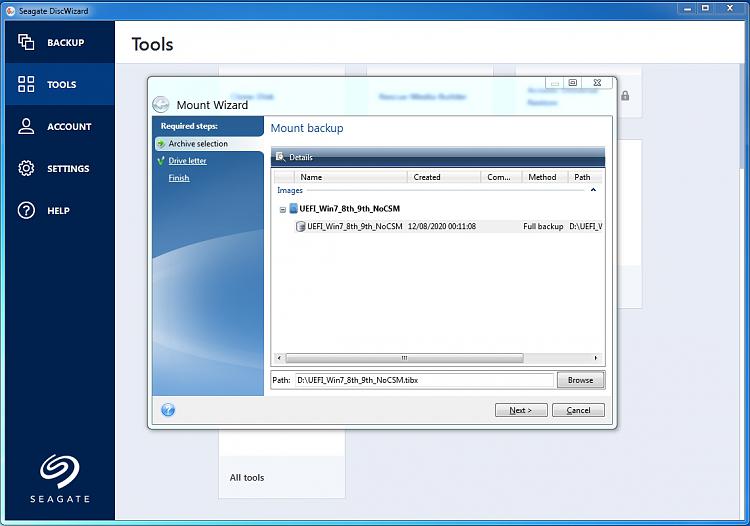Open the Drive letter step
This screenshot has height=526, width=750.
188,161
